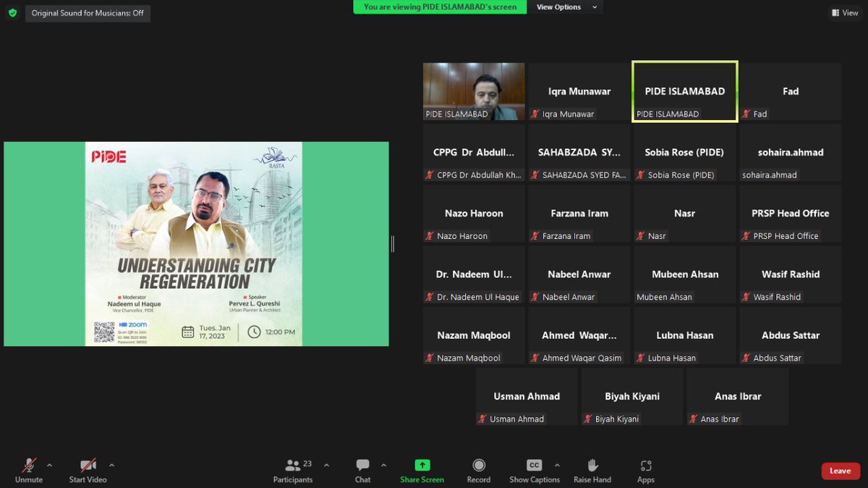This screenshot has height=488, width=868.
Task: Open the View Options dropdown
Action: [x=566, y=7]
